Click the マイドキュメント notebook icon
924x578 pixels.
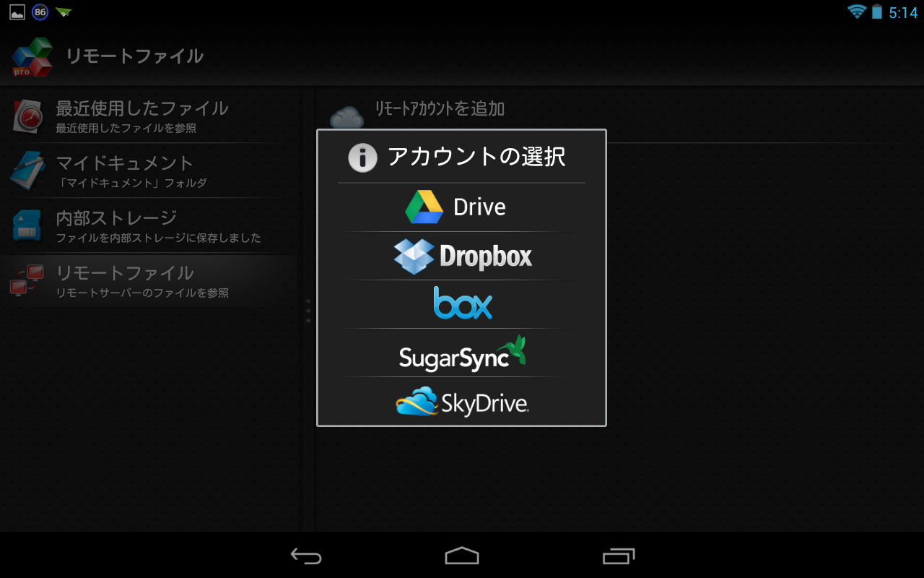coord(27,171)
